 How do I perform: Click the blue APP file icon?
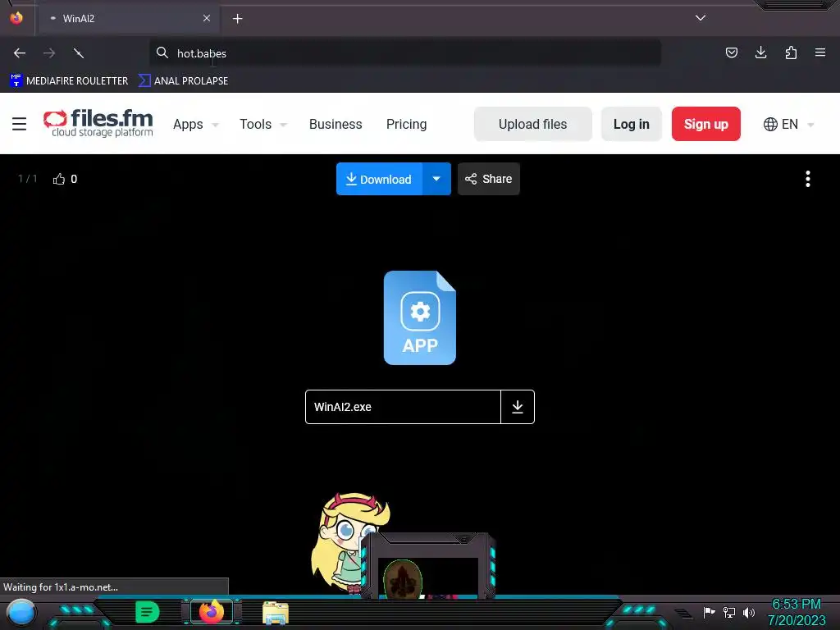[419, 317]
